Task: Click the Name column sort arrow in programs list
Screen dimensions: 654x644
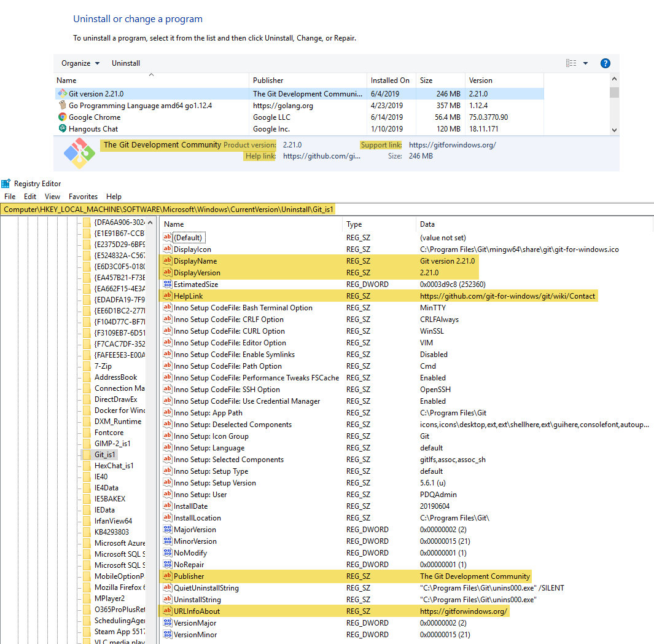Action: pyautogui.click(x=152, y=75)
